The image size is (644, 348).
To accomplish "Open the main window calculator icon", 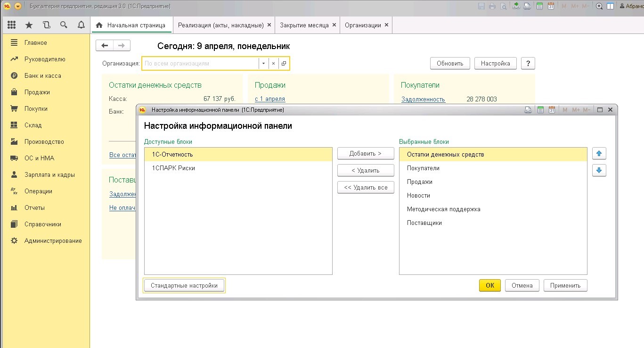I will pos(539,6).
